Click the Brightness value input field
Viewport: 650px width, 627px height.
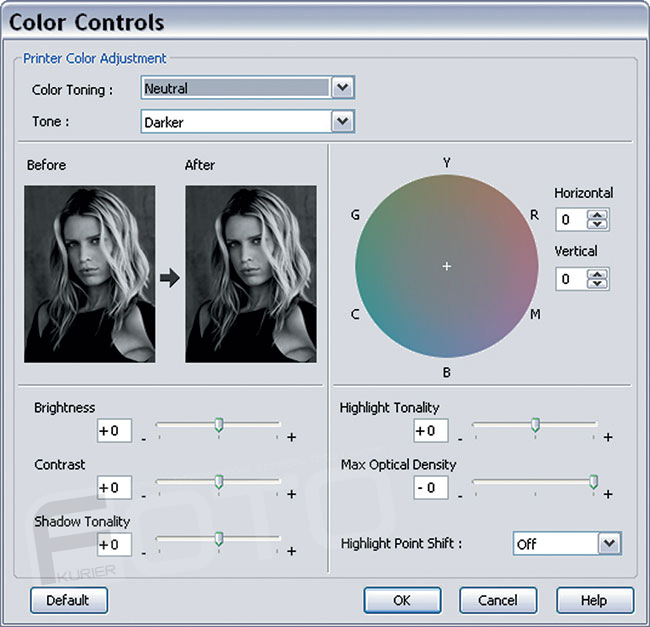pos(114,431)
